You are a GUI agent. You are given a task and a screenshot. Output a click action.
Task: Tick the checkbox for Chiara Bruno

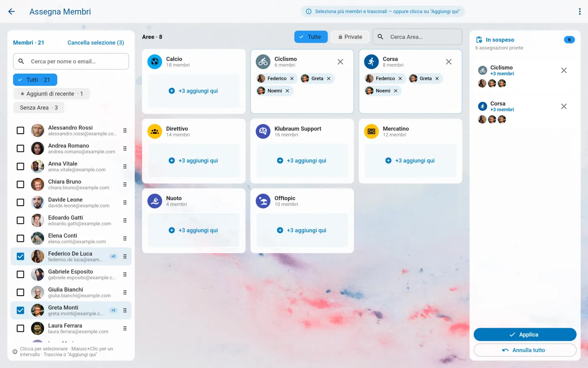click(x=20, y=184)
